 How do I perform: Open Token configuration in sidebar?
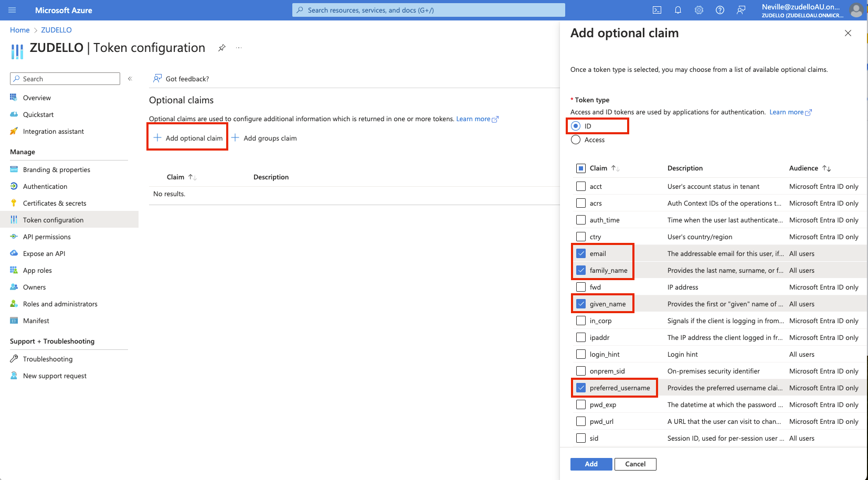(69, 220)
